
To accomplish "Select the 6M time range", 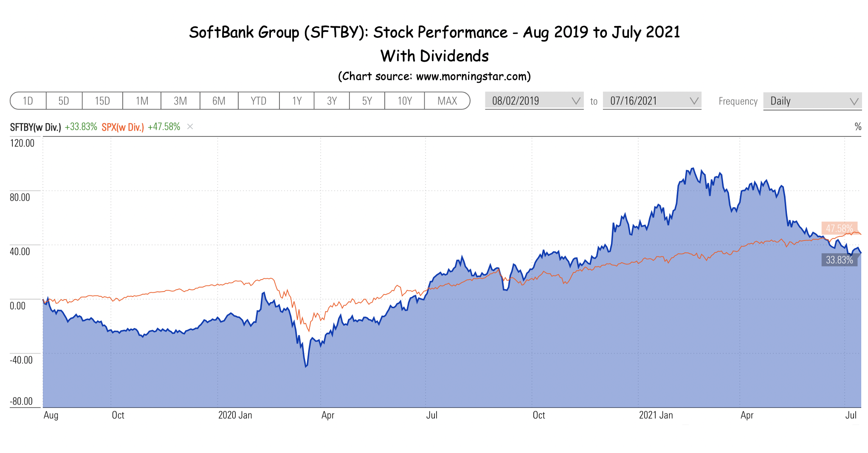I will click(x=219, y=101).
